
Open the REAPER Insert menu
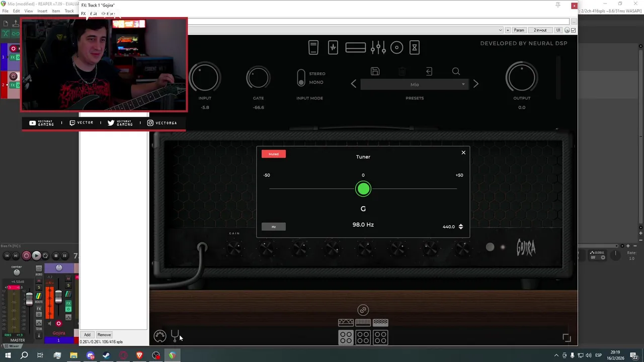42,11
